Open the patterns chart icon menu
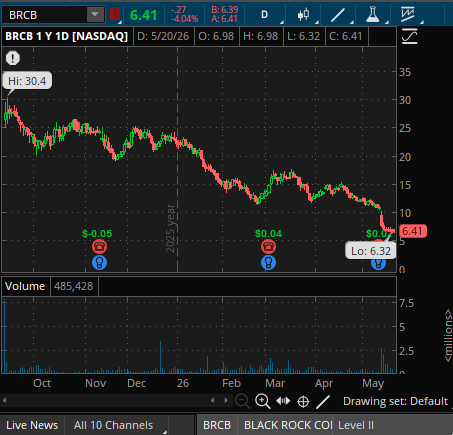Image resolution: width=453 pixels, height=435 pixels. [408, 15]
